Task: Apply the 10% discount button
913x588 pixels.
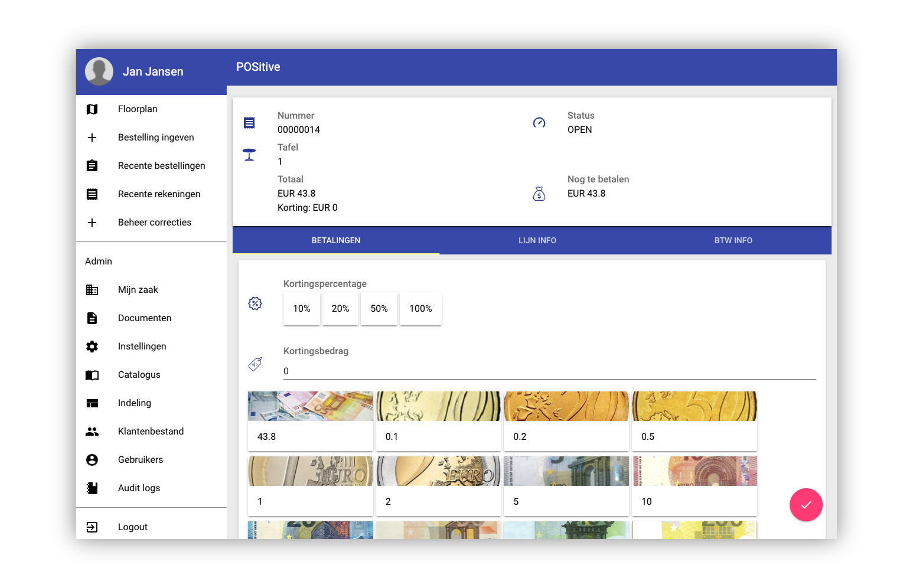Action: (x=301, y=309)
